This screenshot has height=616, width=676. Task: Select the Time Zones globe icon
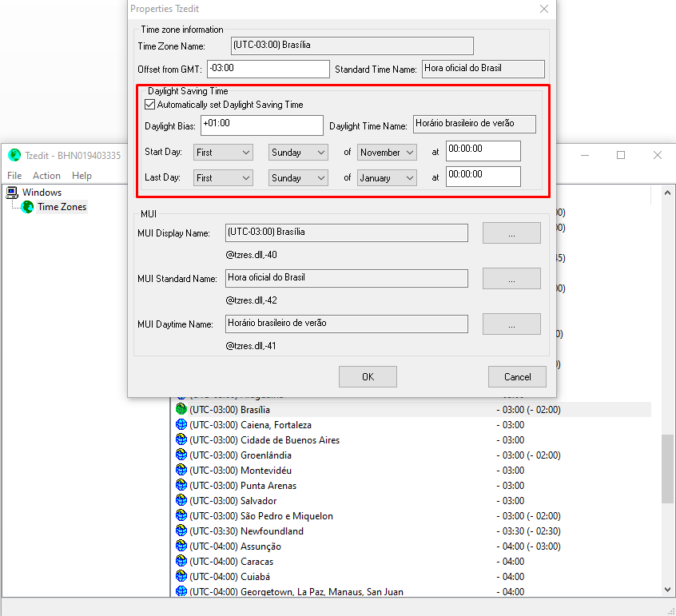28,207
